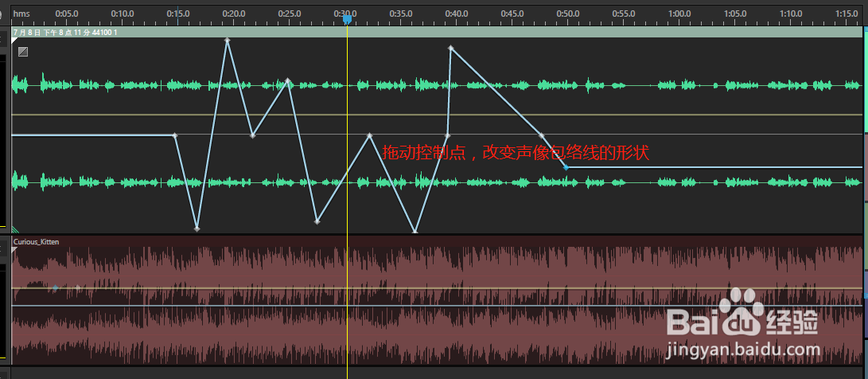
Task: Select the center-line pan keyframe near 0:47.5
Action: coord(541,135)
